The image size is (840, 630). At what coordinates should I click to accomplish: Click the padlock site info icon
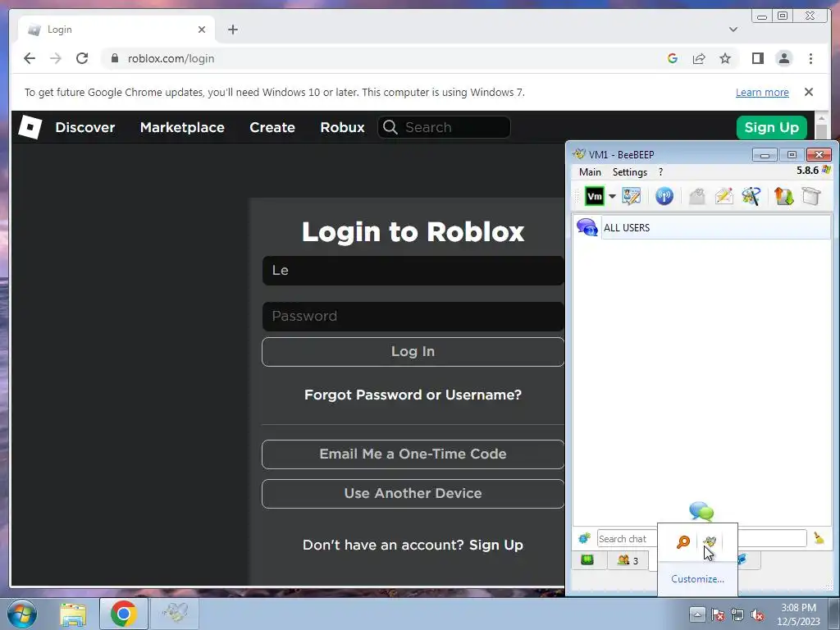(114, 58)
